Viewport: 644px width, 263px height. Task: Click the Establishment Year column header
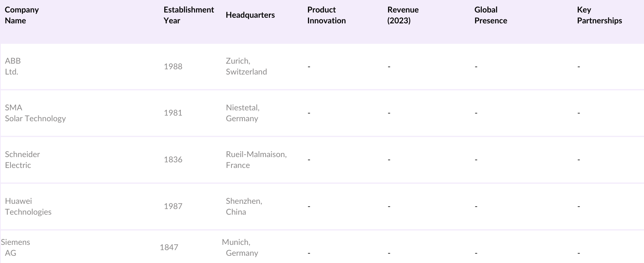pyautogui.click(x=188, y=15)
